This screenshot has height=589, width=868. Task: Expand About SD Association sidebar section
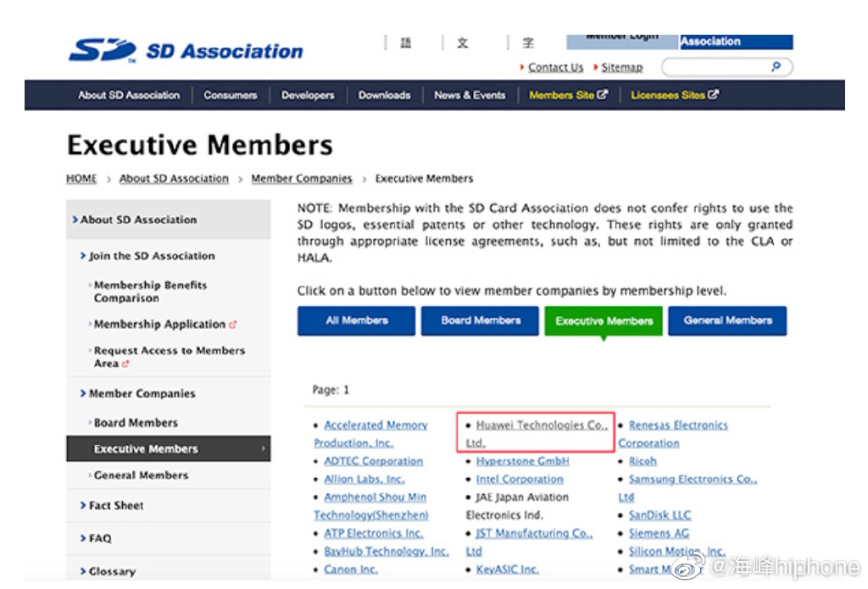tap(169, 219)
